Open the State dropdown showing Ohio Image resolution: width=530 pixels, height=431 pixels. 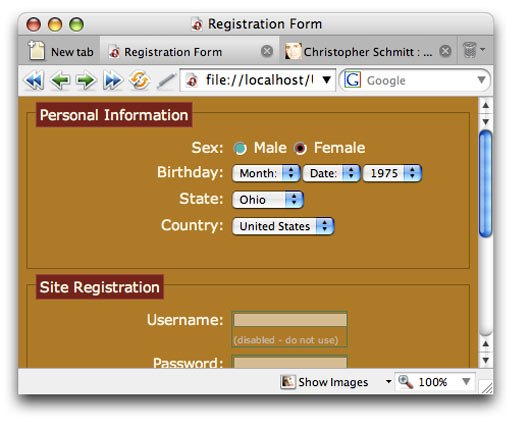coord(268,199)
